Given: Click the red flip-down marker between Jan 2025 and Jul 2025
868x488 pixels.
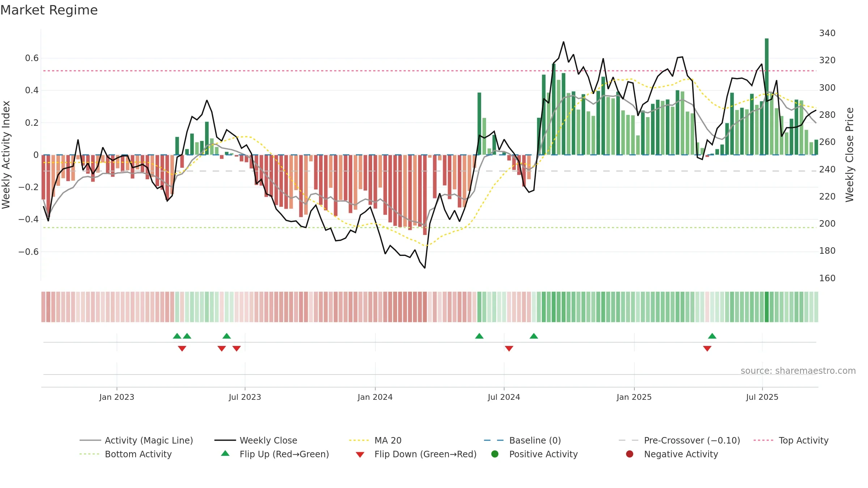Looking at the screenshot, I should 707,348.
